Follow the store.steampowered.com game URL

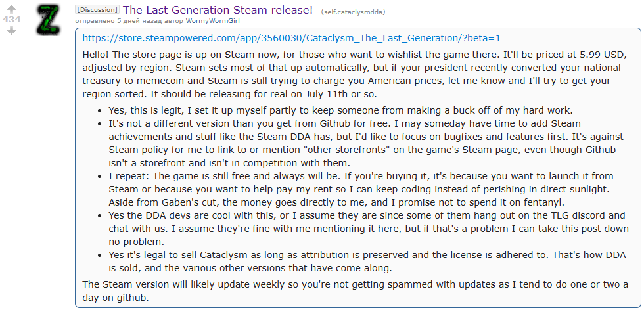[x=291, y=37]
